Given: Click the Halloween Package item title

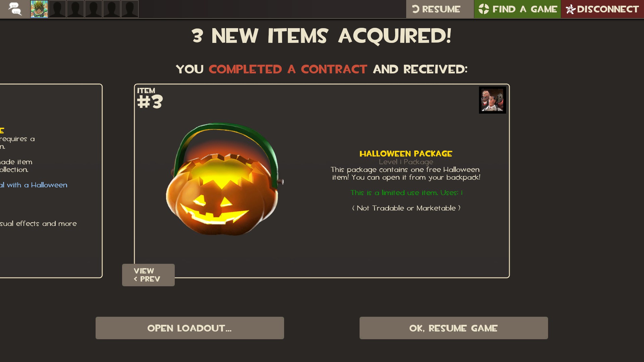Looking at the screenshot, I should click(x=406, y=154).
